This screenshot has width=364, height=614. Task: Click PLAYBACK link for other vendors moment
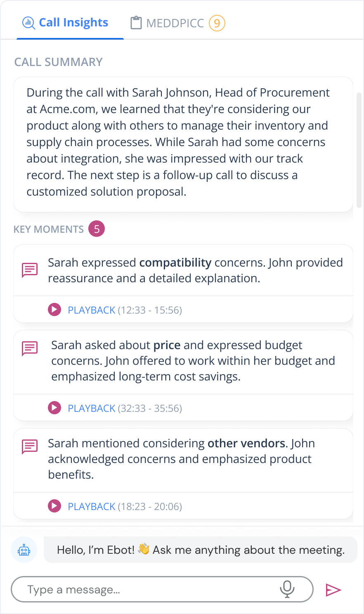point(92,507)
